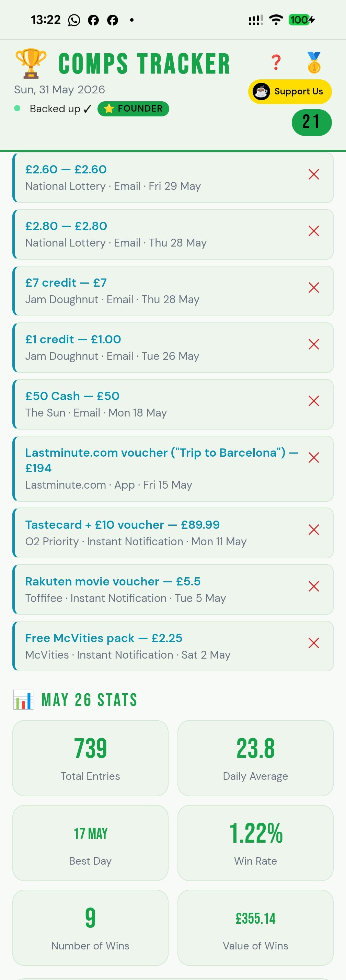Tap the WhatsApp notification icon in status bar
The height and width of the screenshot is (980, 346).
(74, 20)
